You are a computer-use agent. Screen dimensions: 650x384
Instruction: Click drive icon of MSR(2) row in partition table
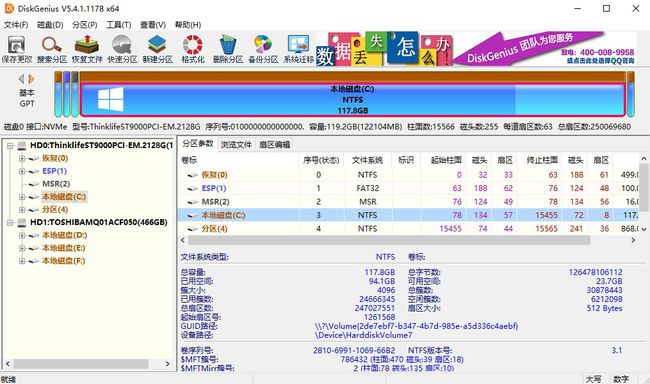point(193,202)
